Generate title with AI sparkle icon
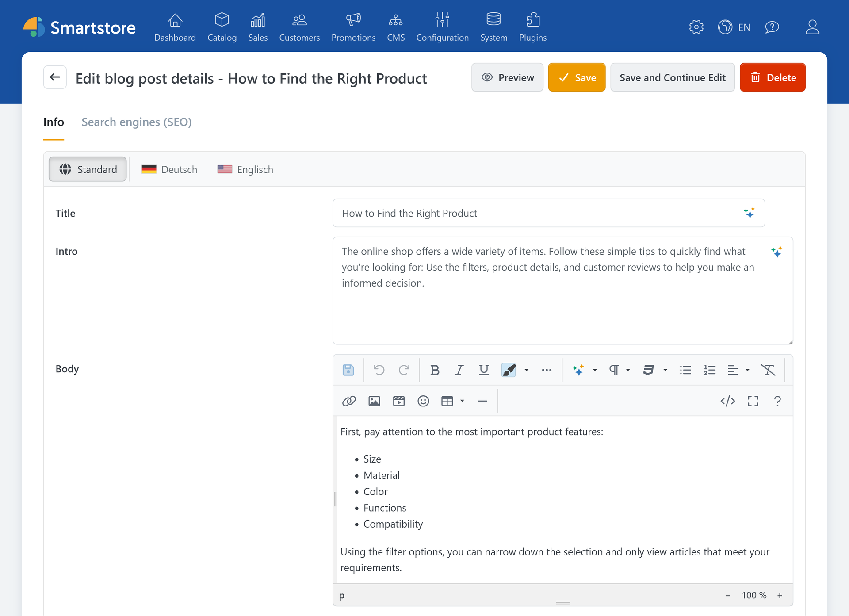This screenshot has width=849, height=616. pos(749,213)
